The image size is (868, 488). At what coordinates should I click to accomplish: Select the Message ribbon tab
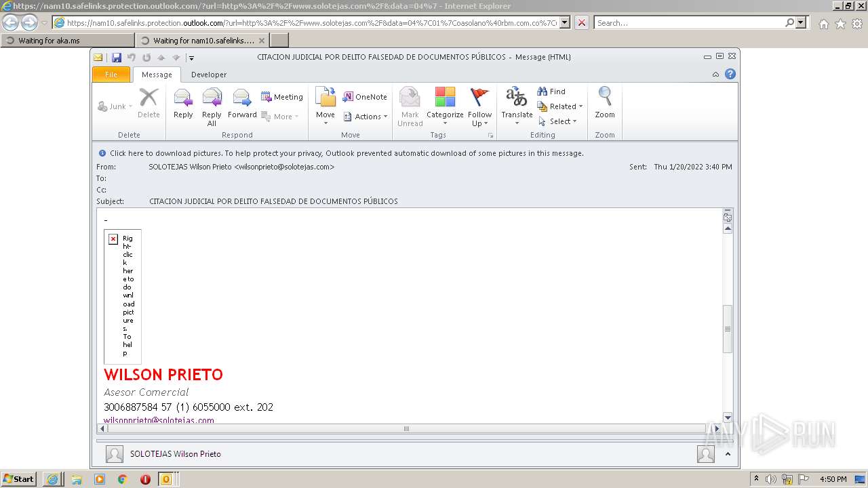tap(157, 75)
